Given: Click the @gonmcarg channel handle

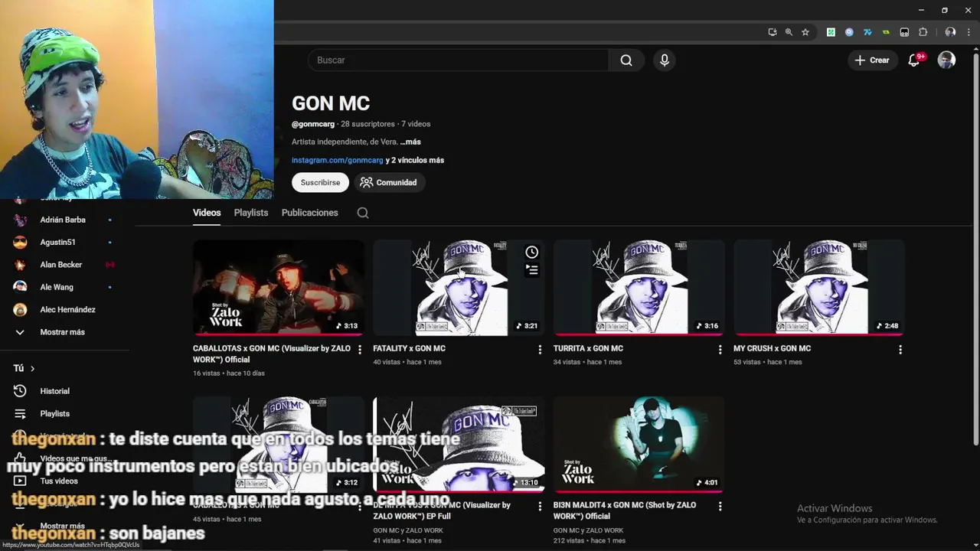Looking at the screenshot, I should pyautogui.click(x=313, y=124).
